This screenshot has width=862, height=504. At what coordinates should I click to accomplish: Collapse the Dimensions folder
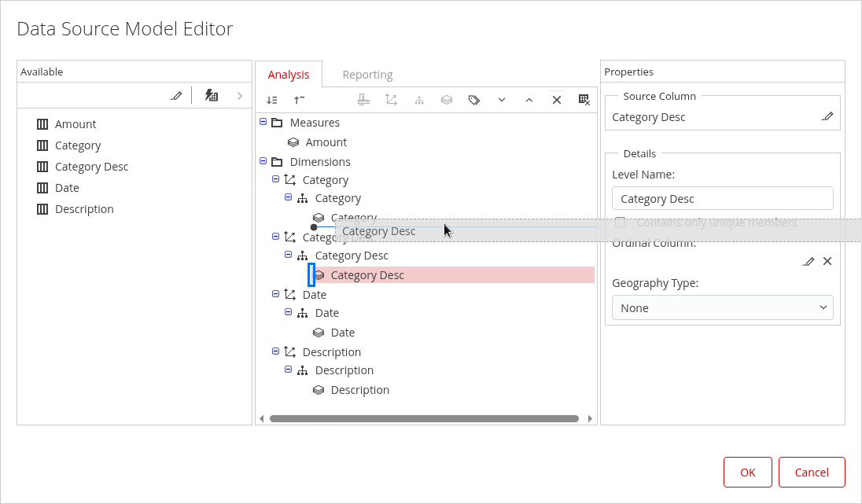pos(263,161)
